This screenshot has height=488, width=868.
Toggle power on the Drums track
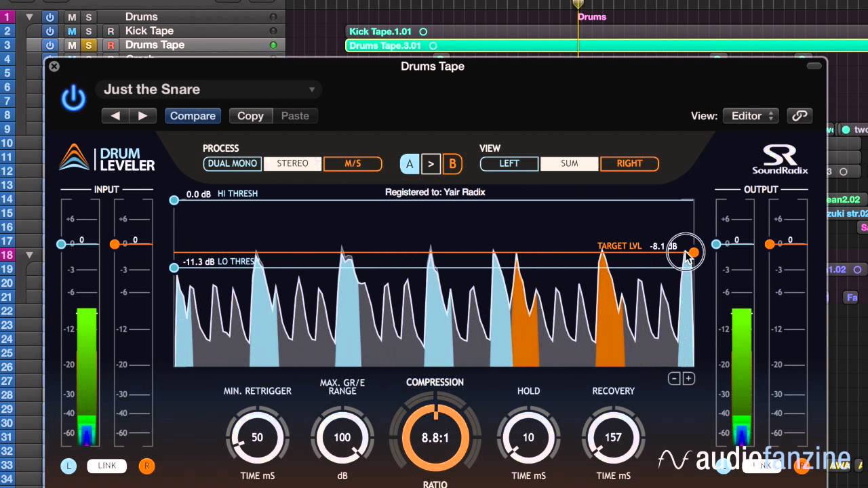pyautogui.click(x=50, y=17)
